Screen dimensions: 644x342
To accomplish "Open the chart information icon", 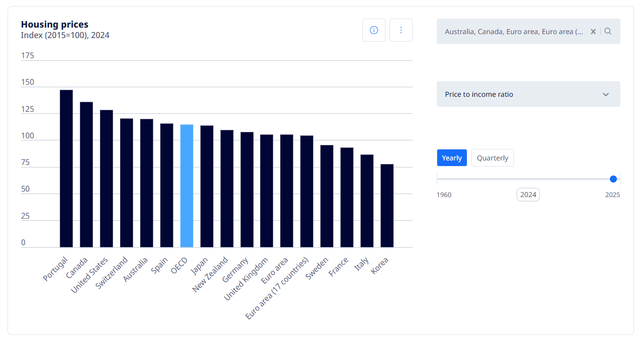I will tap(373, 30).
